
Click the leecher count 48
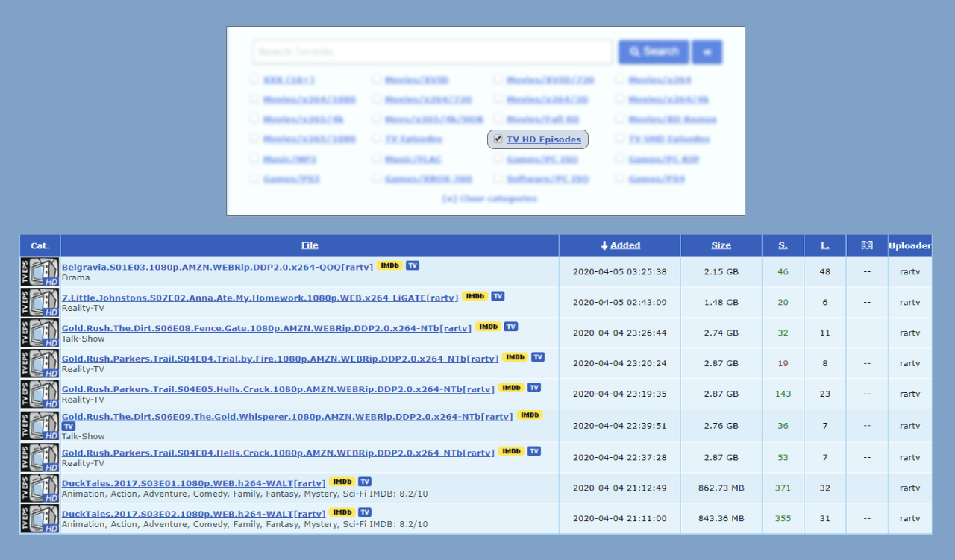[825, 271]
